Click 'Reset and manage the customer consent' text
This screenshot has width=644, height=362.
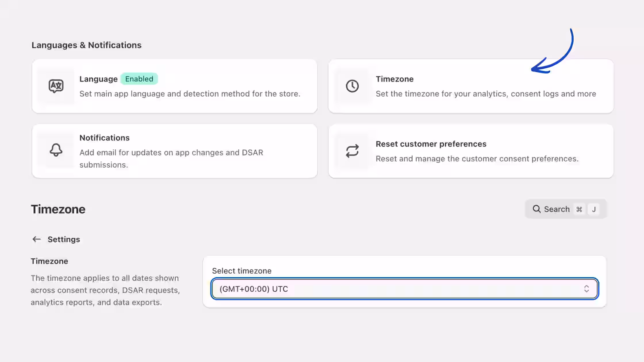tap(477, 159)
